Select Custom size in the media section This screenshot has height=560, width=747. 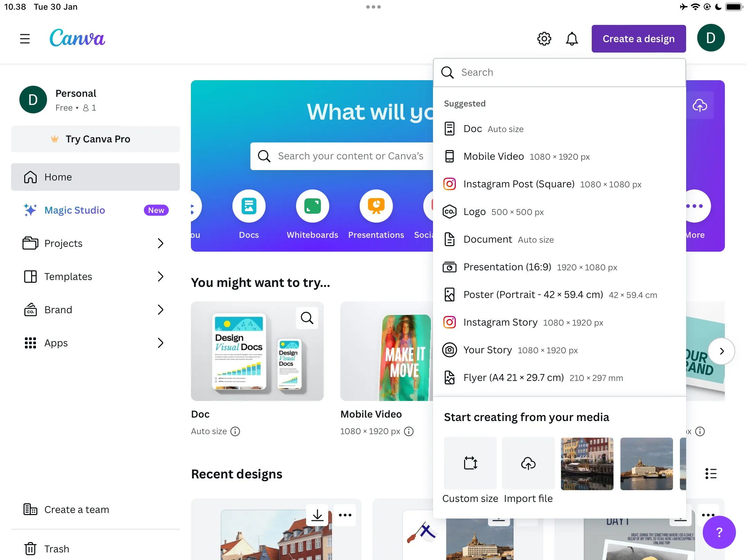click(x=470, y=464)
